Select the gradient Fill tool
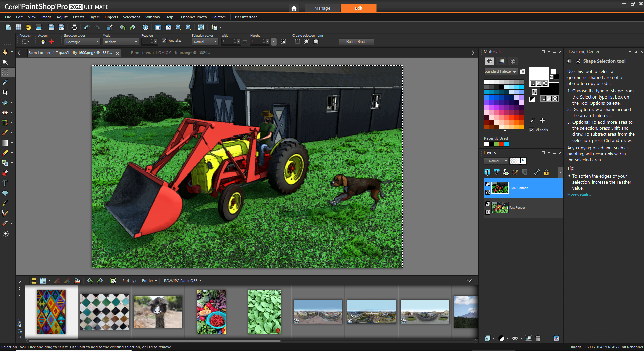 pos(5,143)
